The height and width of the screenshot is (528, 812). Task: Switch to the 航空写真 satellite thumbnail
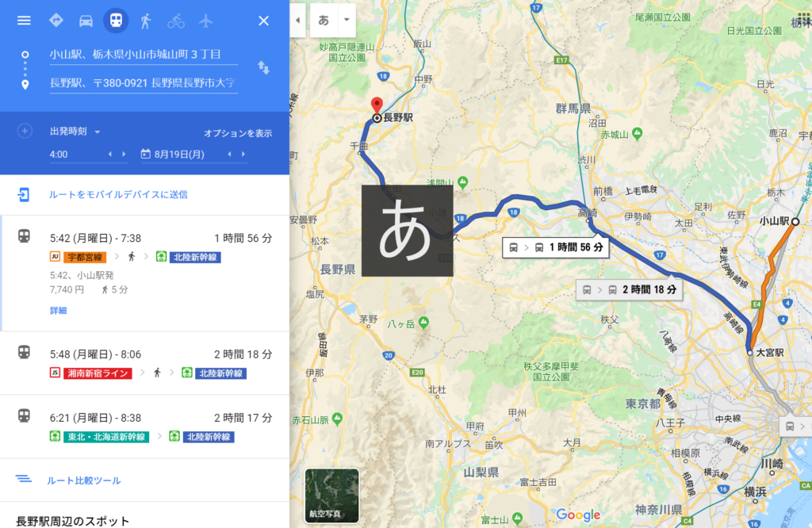coord(332,495)
